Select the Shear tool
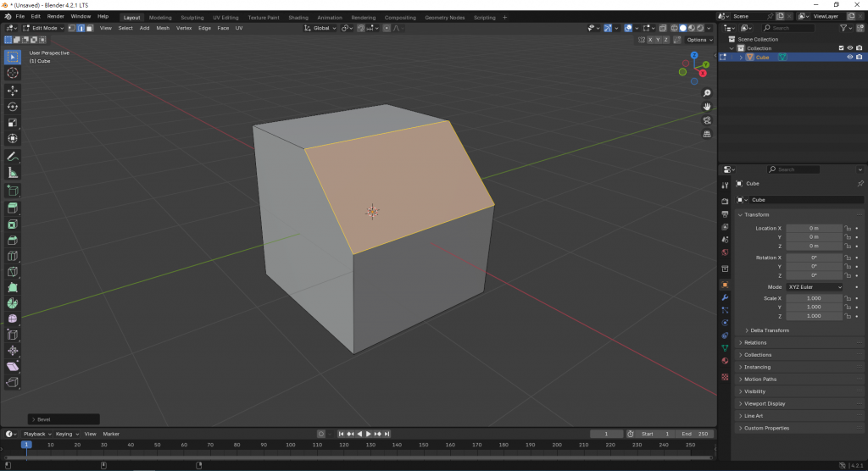Image resolution: width=868 pixels, height=471 pixels. click(13, 367)
